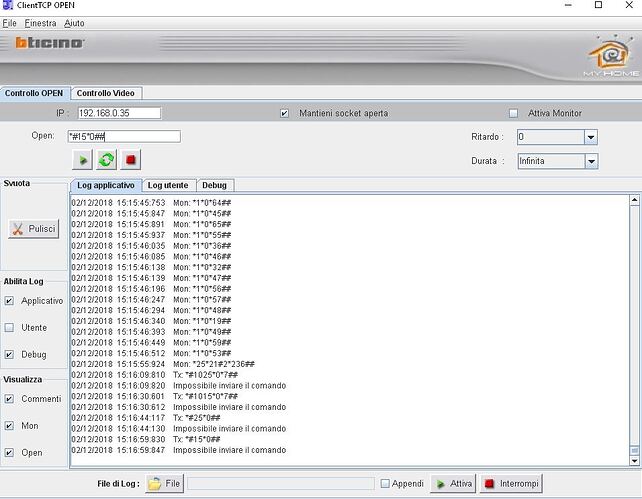Image resolution: width=642 pixels, height=499 pixels.
Task: Close the ClientTCP OPEN window
Action: (x=629, y=5)
